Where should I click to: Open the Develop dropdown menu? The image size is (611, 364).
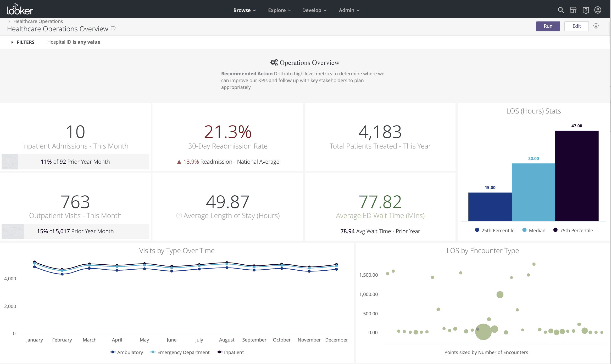[314, 10]
